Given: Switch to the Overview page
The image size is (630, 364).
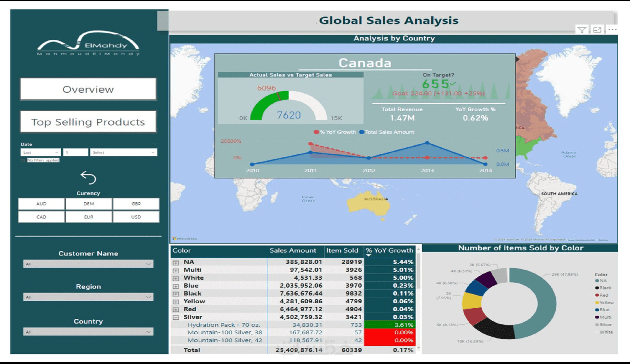Looking at the screenshot, I should [x=88, y=89].
